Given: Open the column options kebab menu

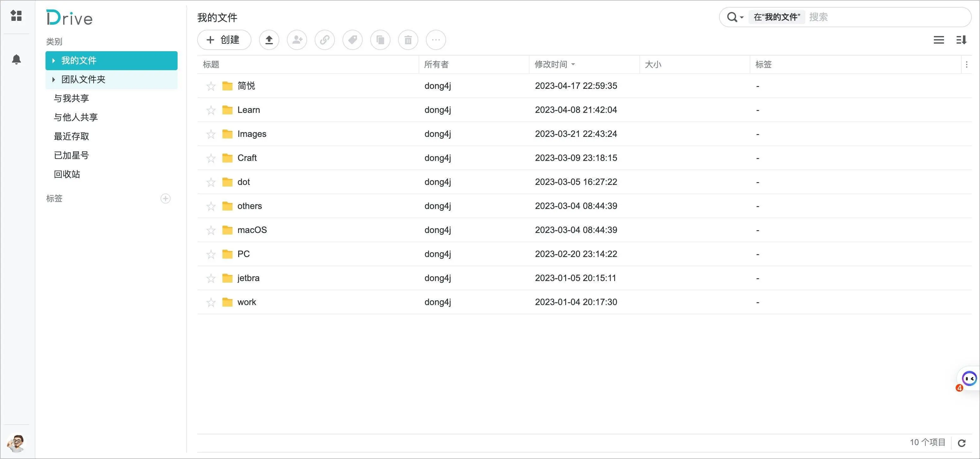Looking at the screenshot, I should [x=966, y=65].
